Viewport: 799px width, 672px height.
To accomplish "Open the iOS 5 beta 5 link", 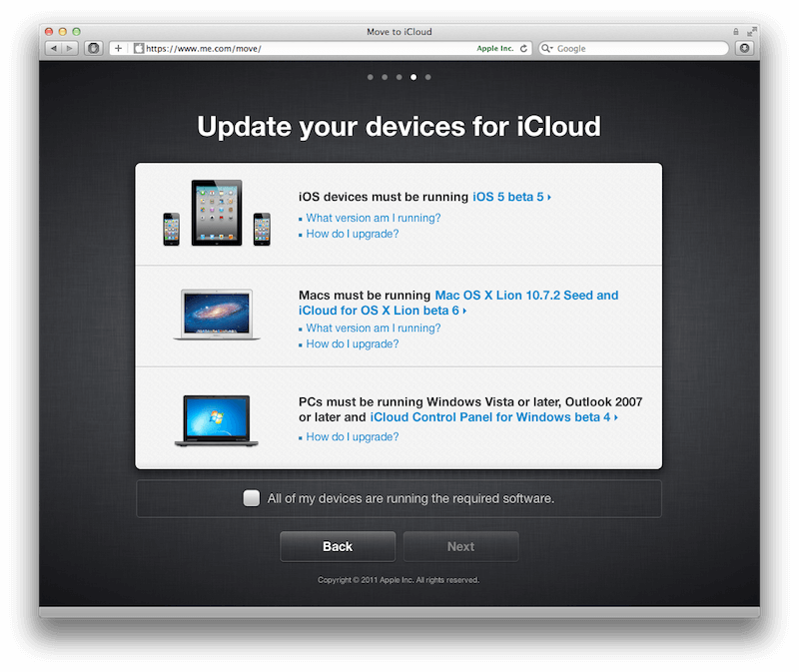I will coord(511,197).
